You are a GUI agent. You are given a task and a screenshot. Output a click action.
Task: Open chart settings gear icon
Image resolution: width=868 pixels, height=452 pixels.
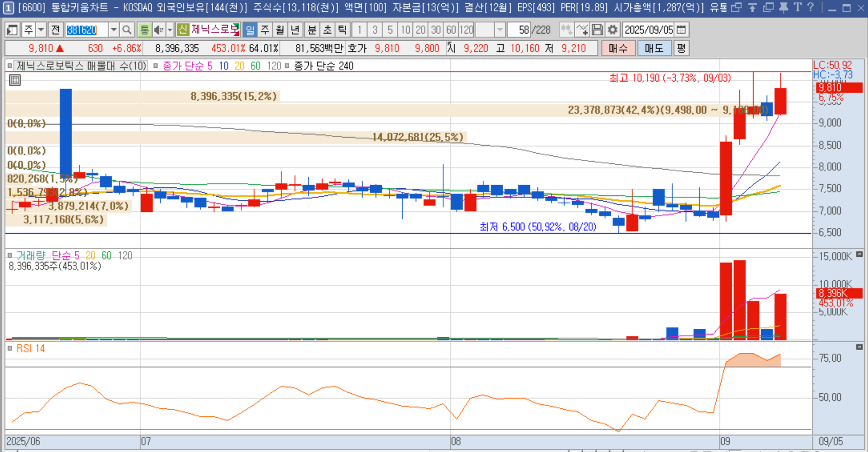pyautogui.click(x=613, y=30)
